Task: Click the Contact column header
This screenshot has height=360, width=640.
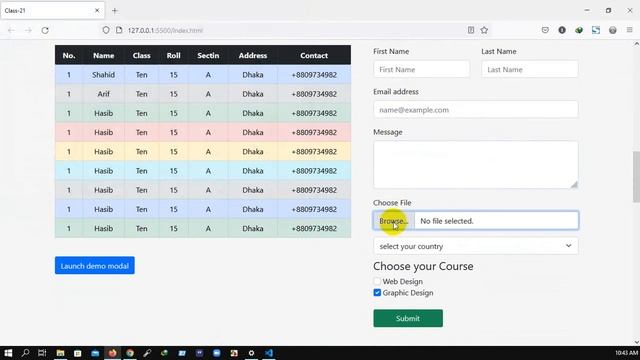Action: coord(314,56)
